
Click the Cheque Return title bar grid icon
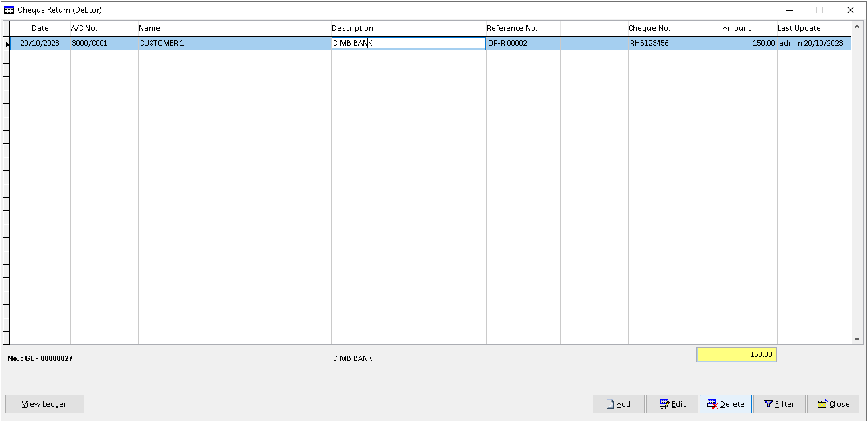(x=8, y=10)
